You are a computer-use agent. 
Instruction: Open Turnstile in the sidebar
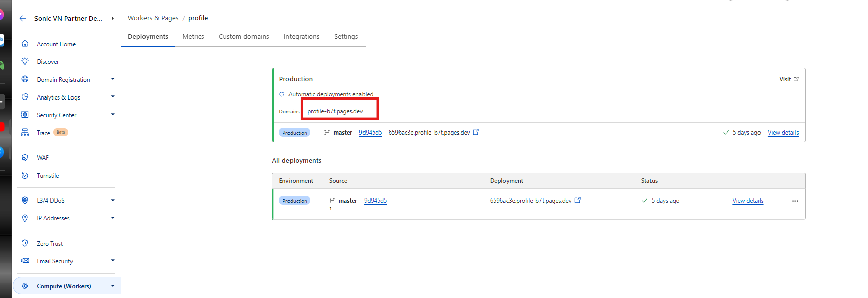click(x=48, y=176)
